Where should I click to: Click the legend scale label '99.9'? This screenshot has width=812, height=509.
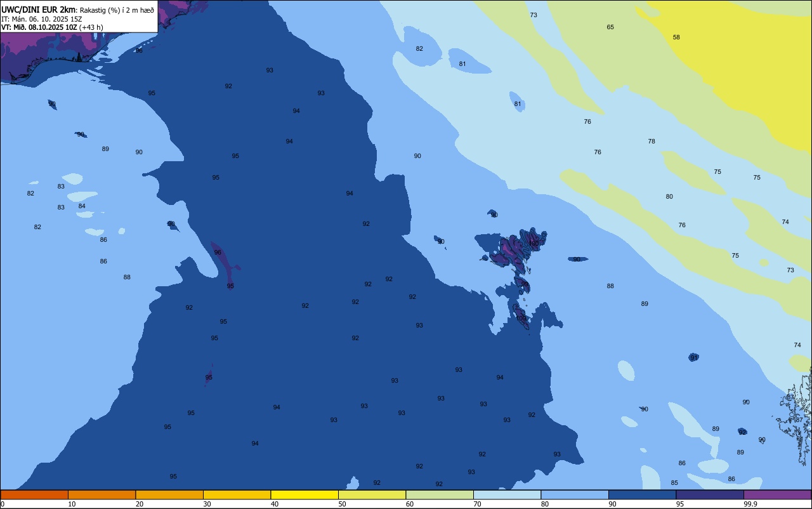pyautogui.click(x=750, y=504)
